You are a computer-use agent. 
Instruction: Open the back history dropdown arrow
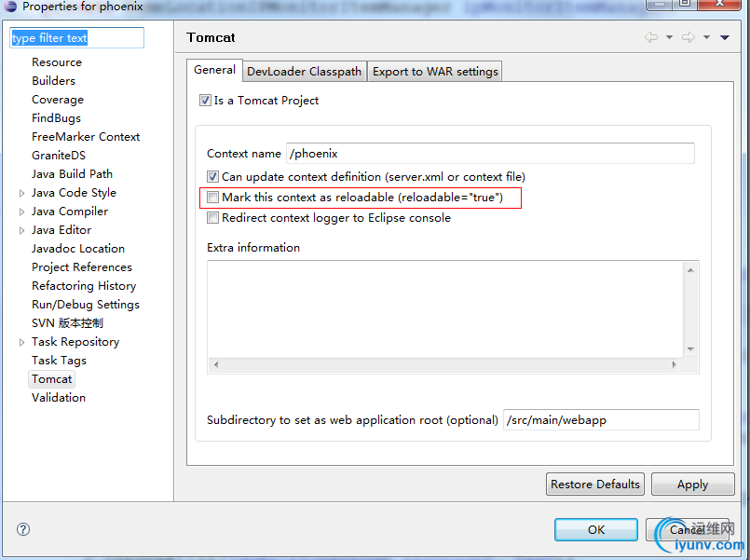coord(669,37)
